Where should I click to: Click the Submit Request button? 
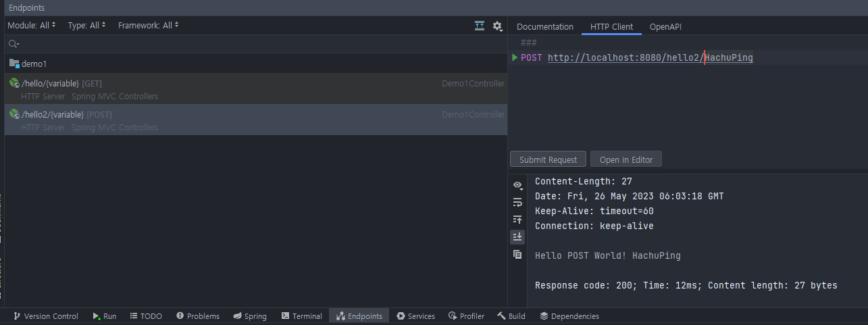548,159
